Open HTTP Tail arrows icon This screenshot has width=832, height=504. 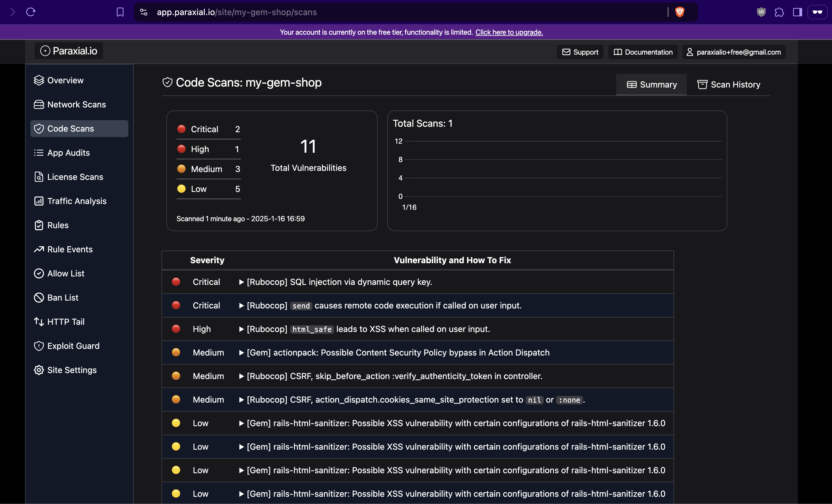pos(39,322)
